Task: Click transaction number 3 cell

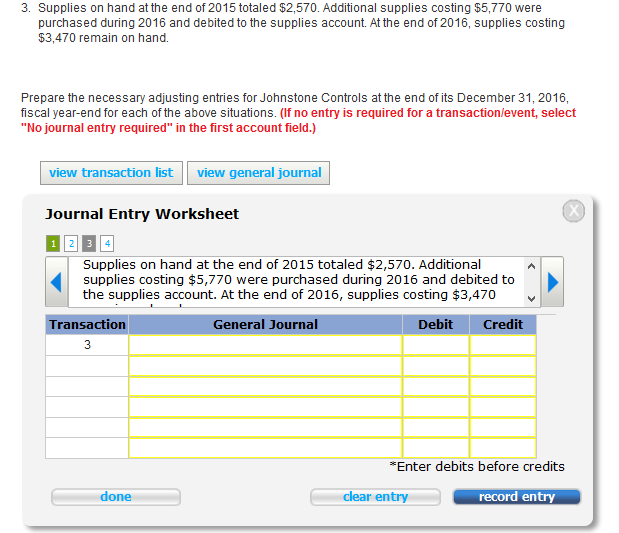Action: click(87, 345)
